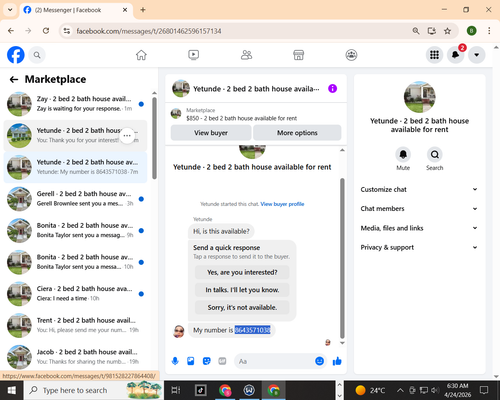
Task: Open the notifications bell with red badge
Action: point(455,55)
